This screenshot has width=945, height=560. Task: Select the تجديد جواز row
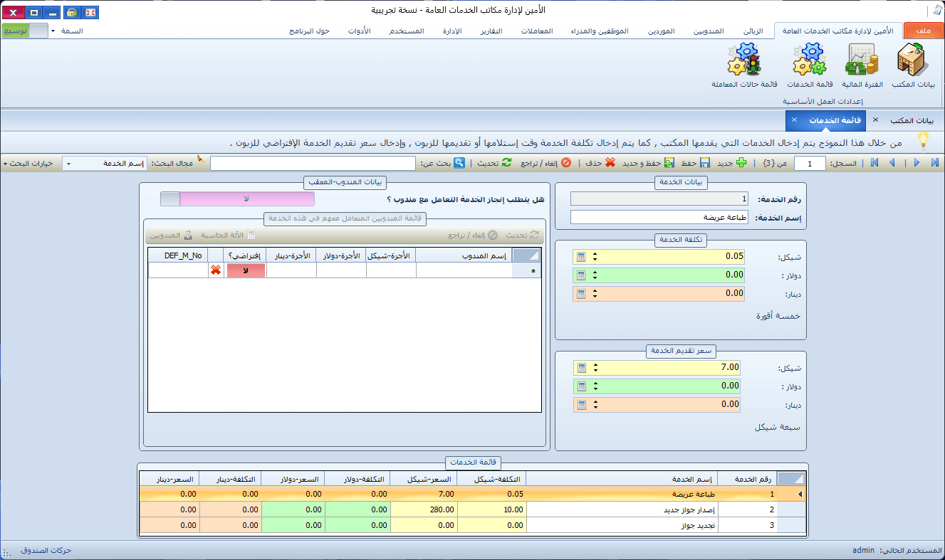coord(472,525)
